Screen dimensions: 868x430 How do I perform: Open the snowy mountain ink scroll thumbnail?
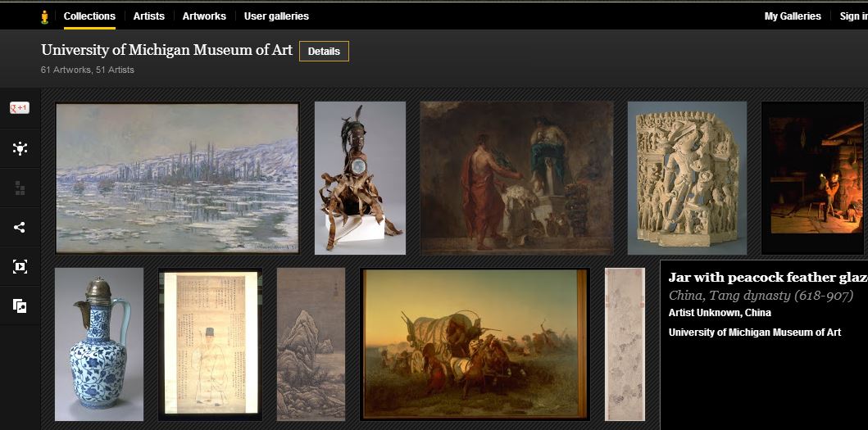pos(311,344)
